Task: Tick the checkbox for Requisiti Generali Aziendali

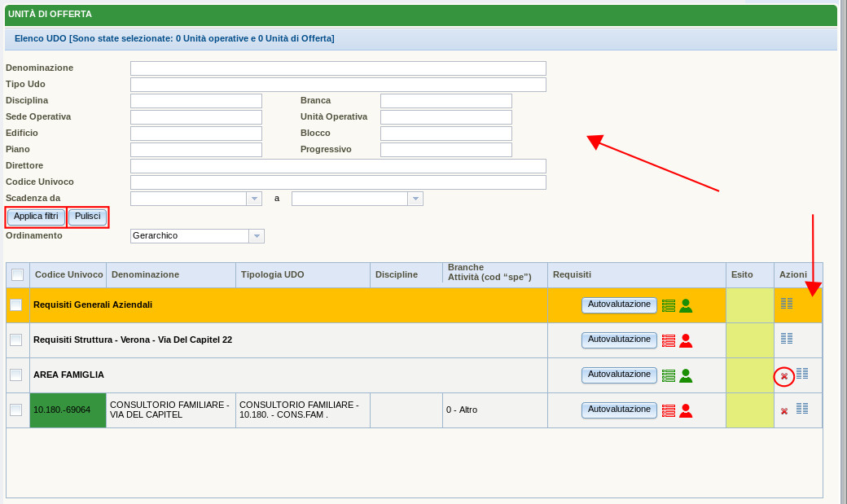Action: pyautogui.click(x=16, y=305)
